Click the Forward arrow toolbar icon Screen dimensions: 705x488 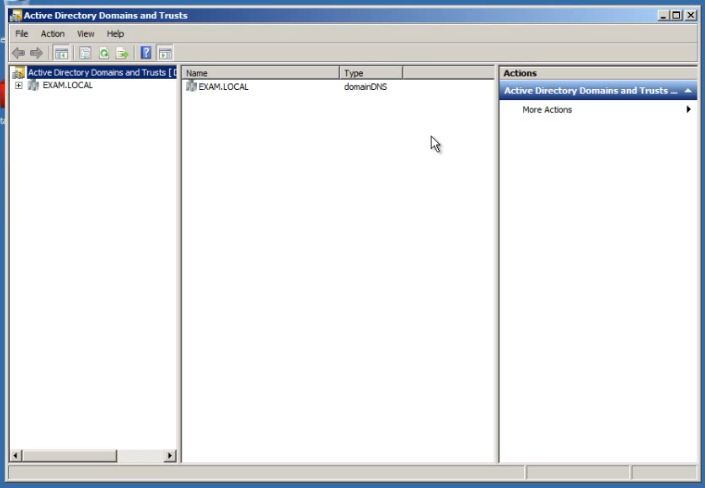coord(36,53)
